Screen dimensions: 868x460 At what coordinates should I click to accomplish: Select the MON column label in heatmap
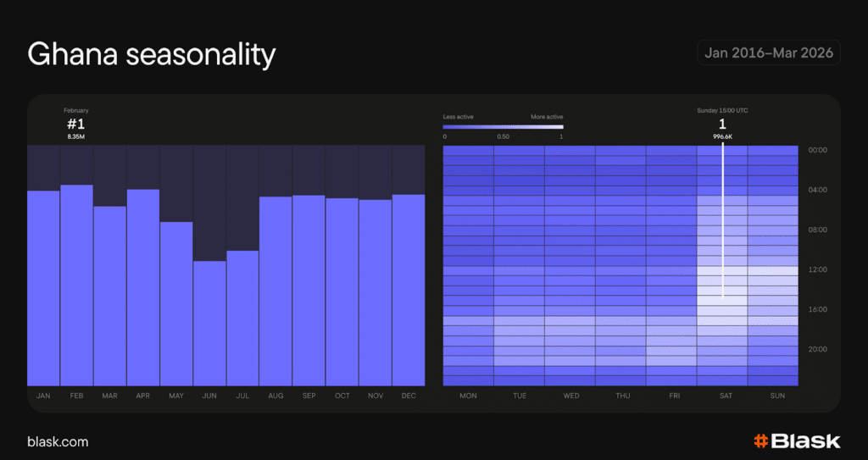tap(468, 396)
